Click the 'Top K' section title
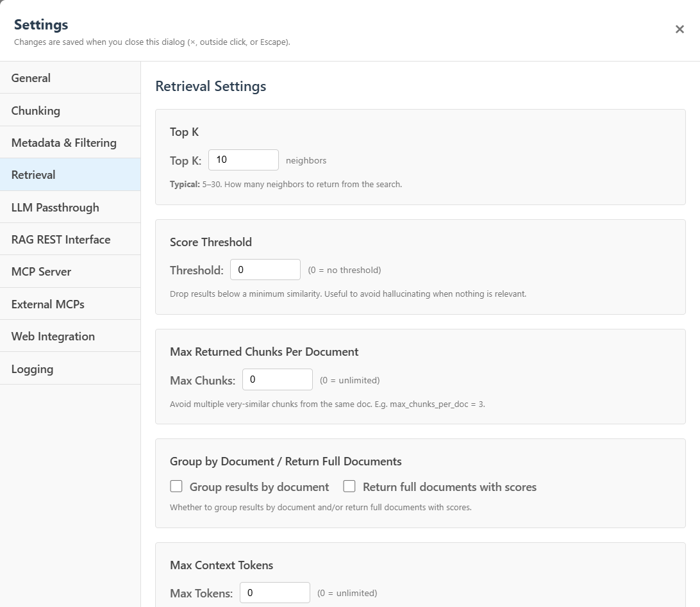This screenshot has width=700, height=607. pyautogui.click(x=185, y=132)
